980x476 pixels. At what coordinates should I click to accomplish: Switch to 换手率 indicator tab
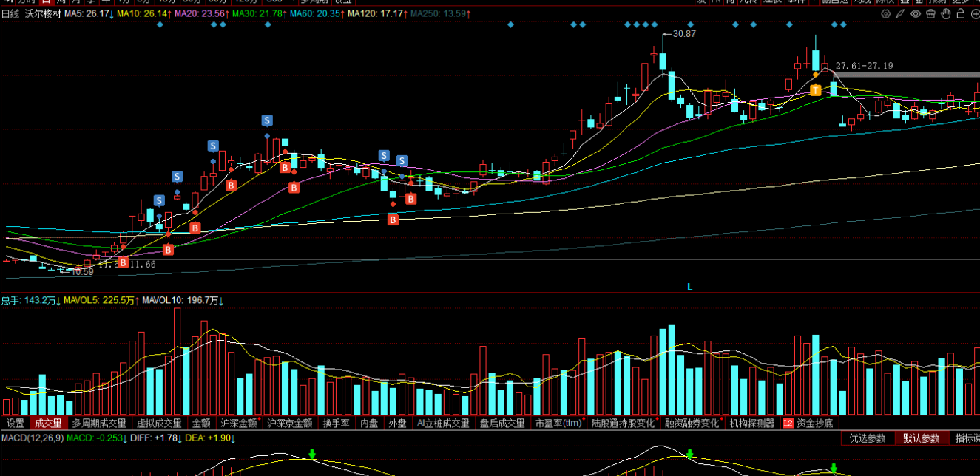(336, 424)
